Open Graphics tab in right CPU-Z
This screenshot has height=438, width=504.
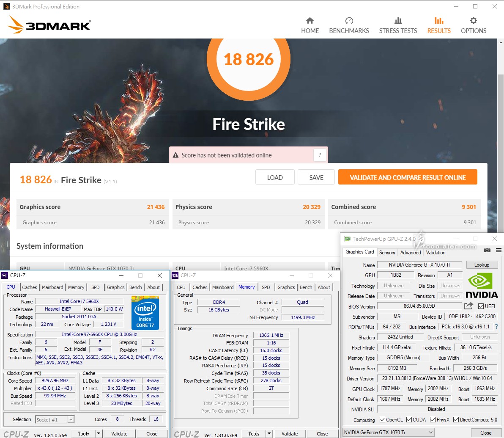click(x=286, y=287)
